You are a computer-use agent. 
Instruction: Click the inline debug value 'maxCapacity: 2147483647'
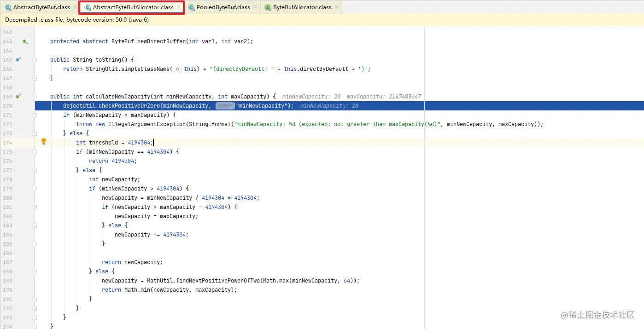[384, 97]
